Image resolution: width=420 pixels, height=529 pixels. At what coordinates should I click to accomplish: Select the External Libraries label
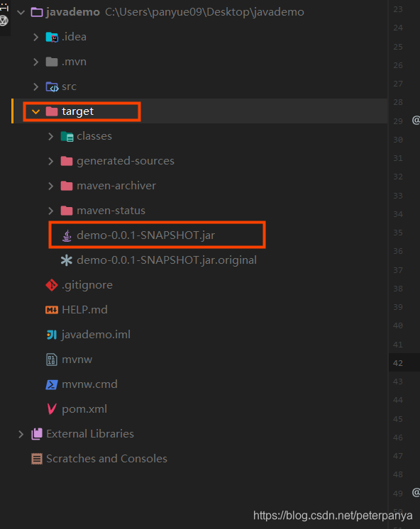pyautogui.click(x=90, y=434)
